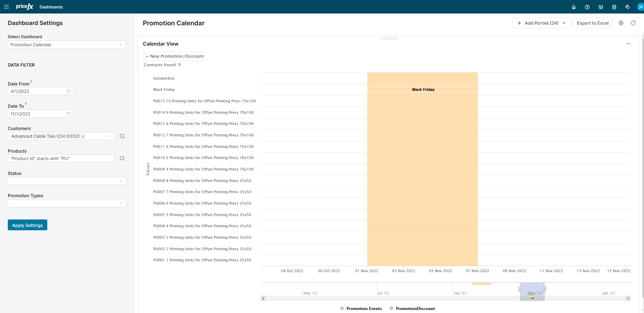Click the dashboard settings gear icon

[621, 23]
